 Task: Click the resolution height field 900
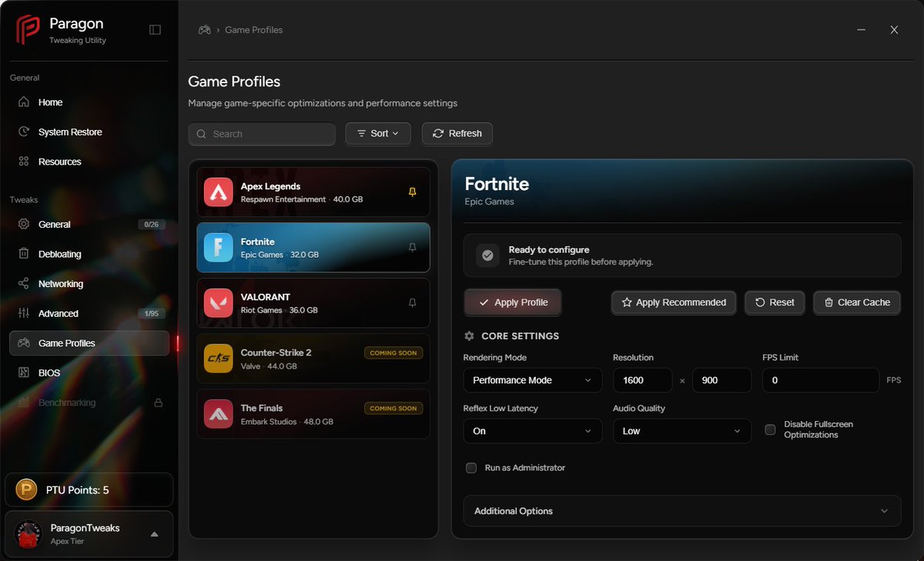point(721,380)
